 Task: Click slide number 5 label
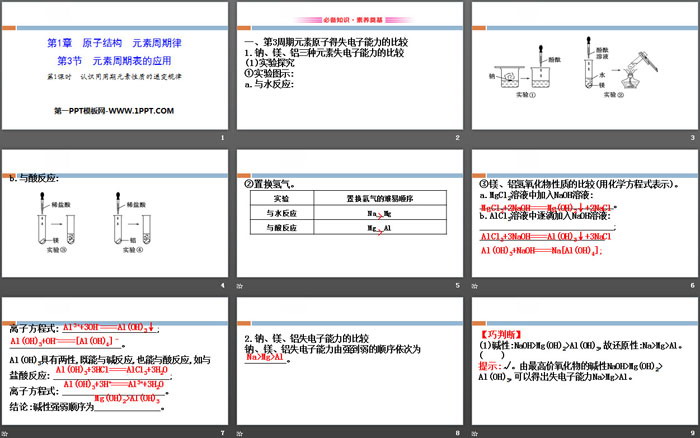[457, 285]
